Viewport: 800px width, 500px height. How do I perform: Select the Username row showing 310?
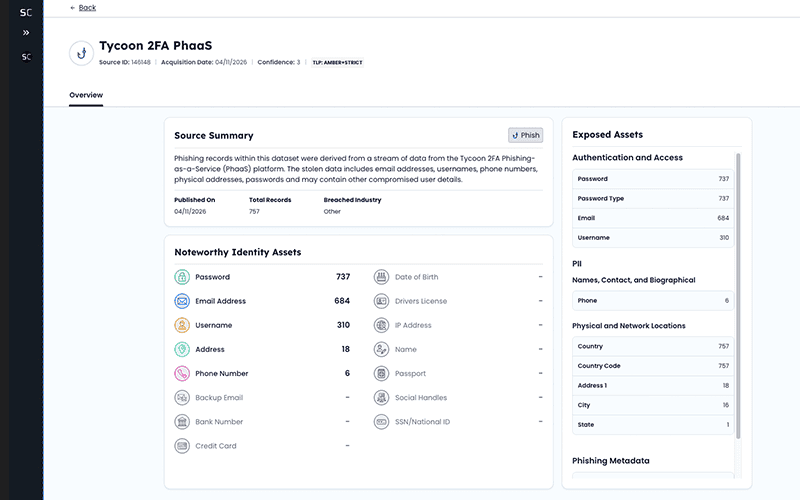pyautogui.click(x=653, y=238)
